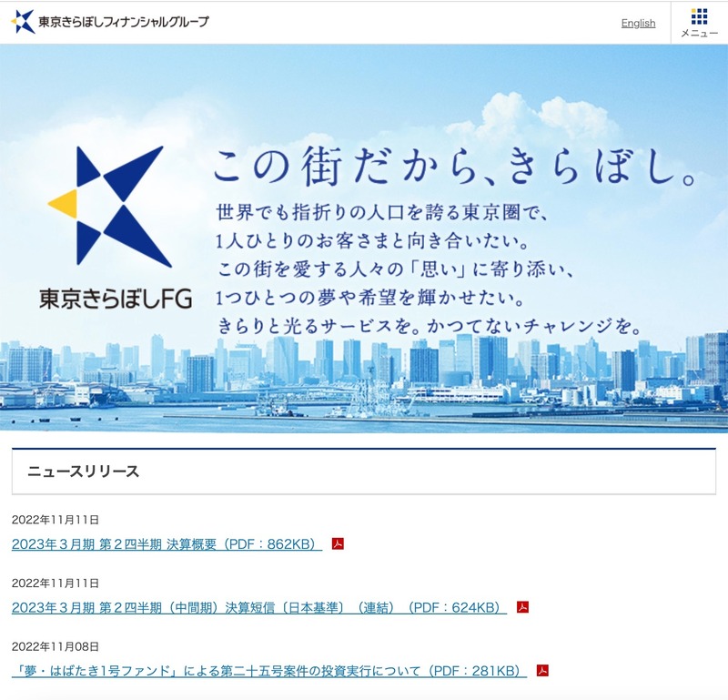Click the 2022年11月08日 news date
The width and height of the screenshot is (728, 700).
[x=56, y=646]
